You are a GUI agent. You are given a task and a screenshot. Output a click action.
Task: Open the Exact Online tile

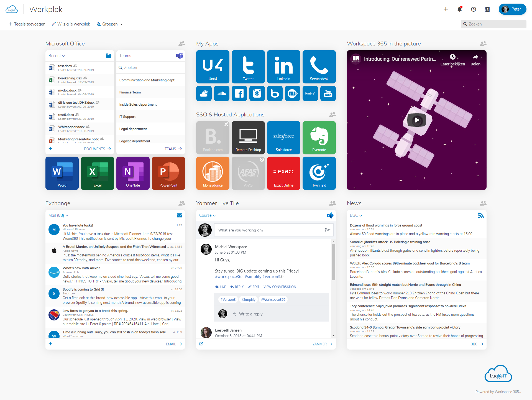click(x=284, y=173)
